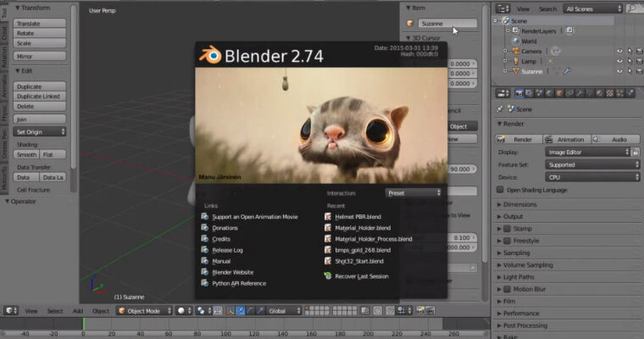This screenshot has height=339, width=644.
Task: Enable Open Shading Language checkbox
Action: [500, 190]
